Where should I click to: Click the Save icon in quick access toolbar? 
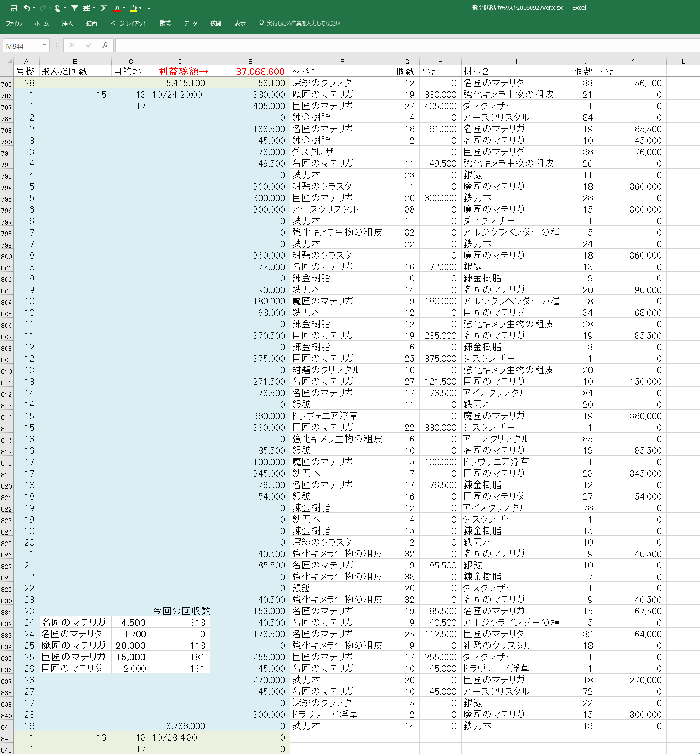(x=14, y=8)
